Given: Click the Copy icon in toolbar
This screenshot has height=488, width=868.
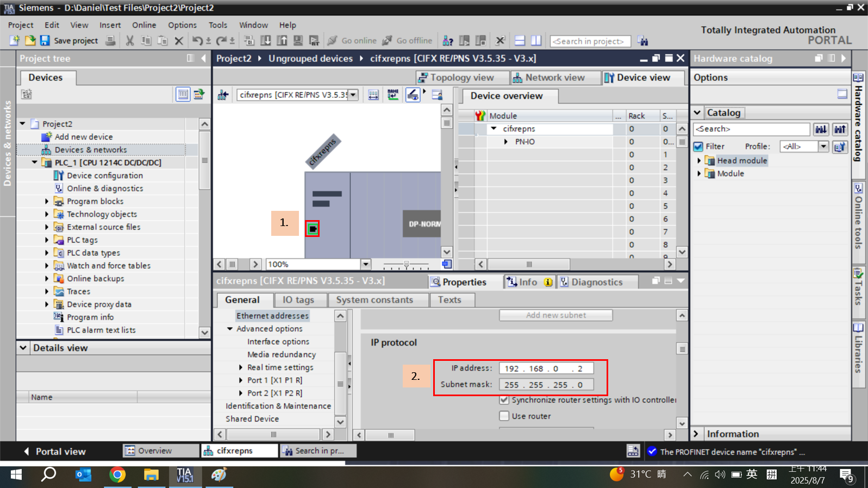Looking at the screenshot, I should click(x=146, y=40).
